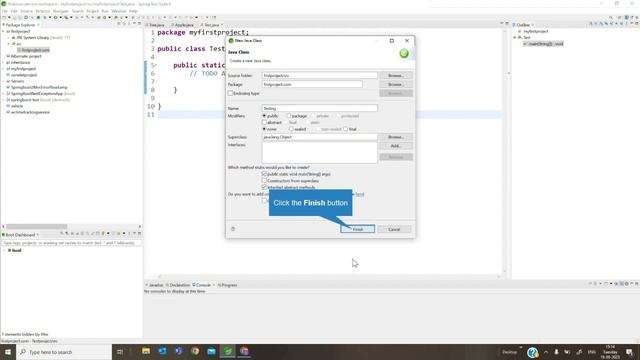This screenshot has width=640, height=360.
Task: Toggle Inherited abstract methods checkbox
Action: point(264,187)
